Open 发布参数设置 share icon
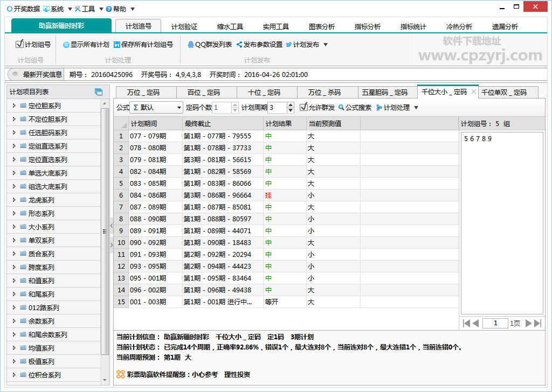Screen dimensions: 552x392 [x=239, y=45]
